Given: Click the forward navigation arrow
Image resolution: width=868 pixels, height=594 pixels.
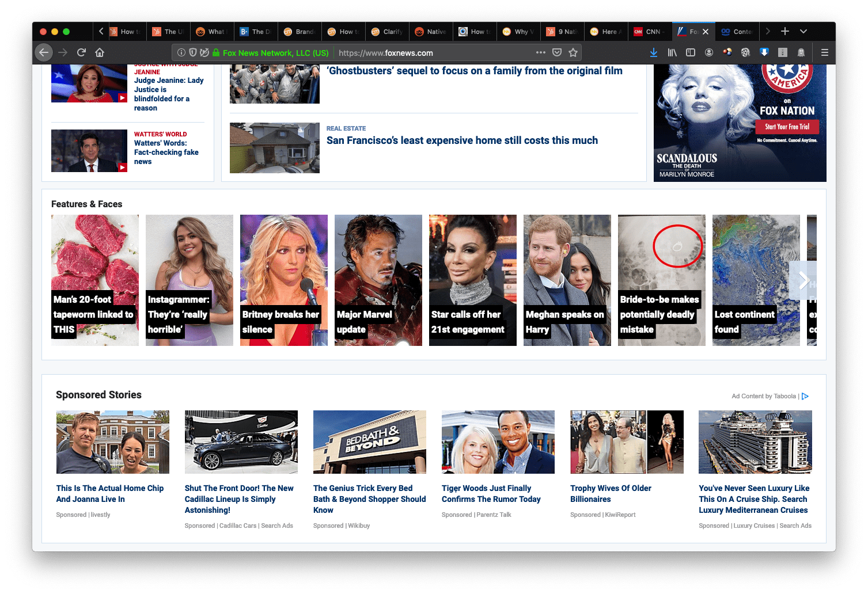Looking at the screenshot, I should (63, 52).
